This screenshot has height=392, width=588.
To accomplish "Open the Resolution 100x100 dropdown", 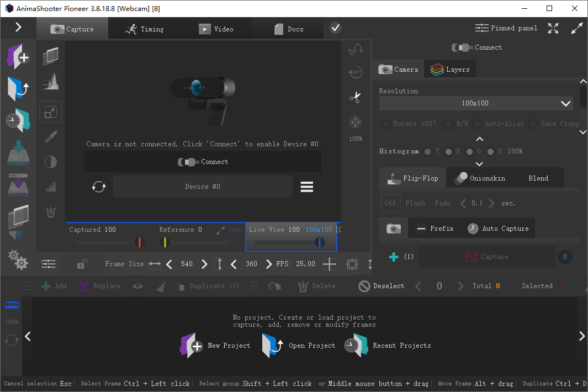I will click(475, 103).
